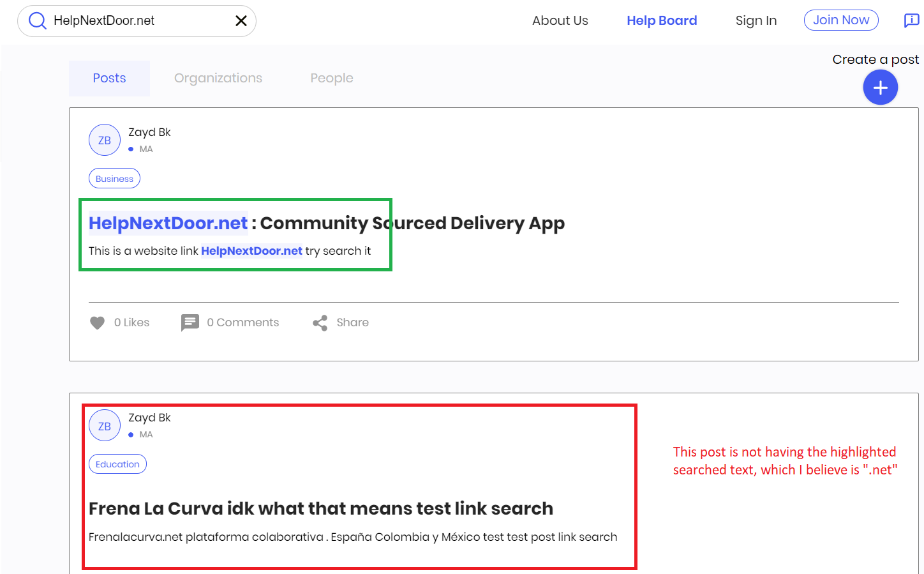The image size is (924, 574).
Task: Follow HelpNextDoor.net link in the post body
Action: click(251, 251)
